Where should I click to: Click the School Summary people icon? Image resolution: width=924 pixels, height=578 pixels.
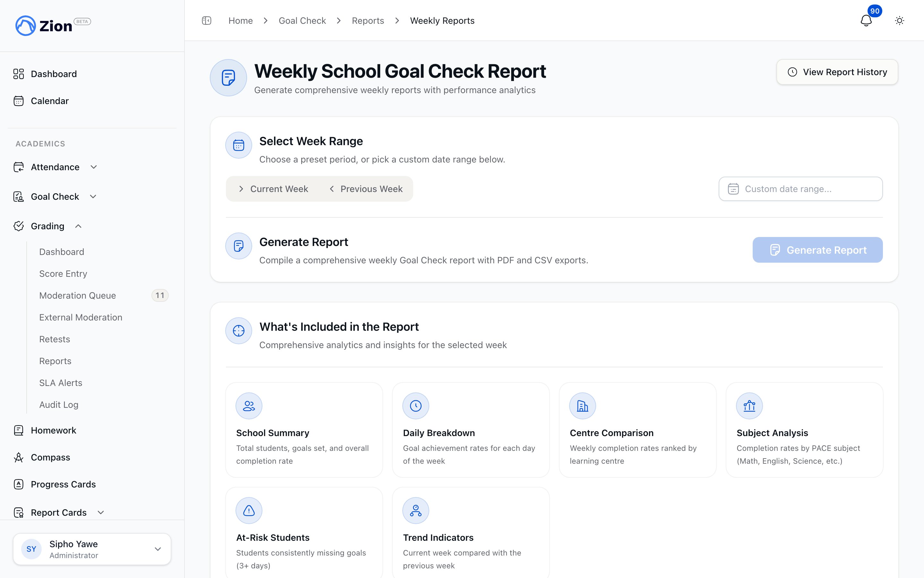click(249, 406)
